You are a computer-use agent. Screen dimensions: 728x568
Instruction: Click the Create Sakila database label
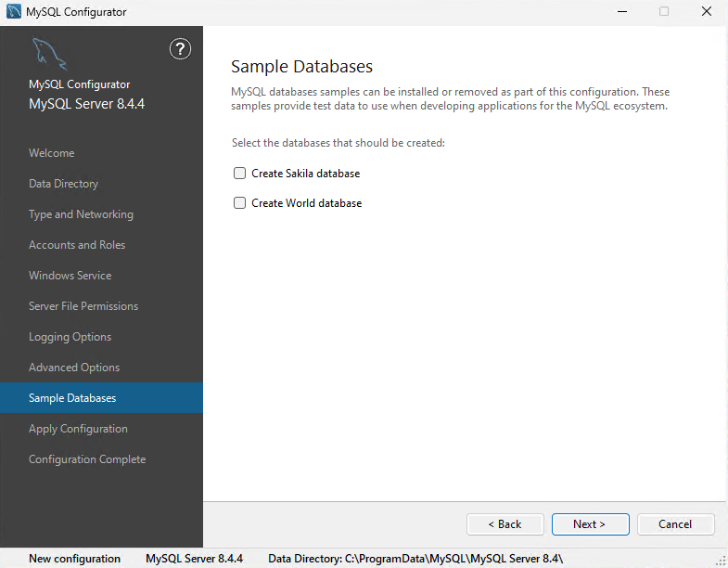click(305, 174)
